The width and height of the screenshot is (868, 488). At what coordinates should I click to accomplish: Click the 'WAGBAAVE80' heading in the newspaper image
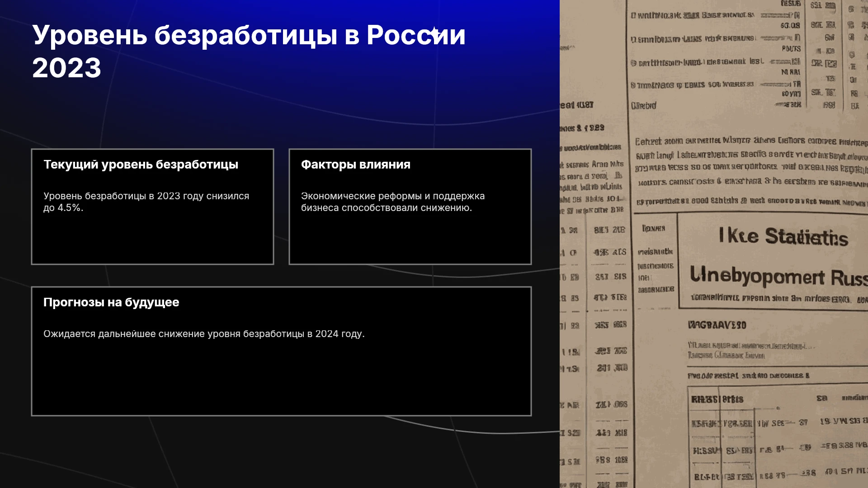(717, 325)
